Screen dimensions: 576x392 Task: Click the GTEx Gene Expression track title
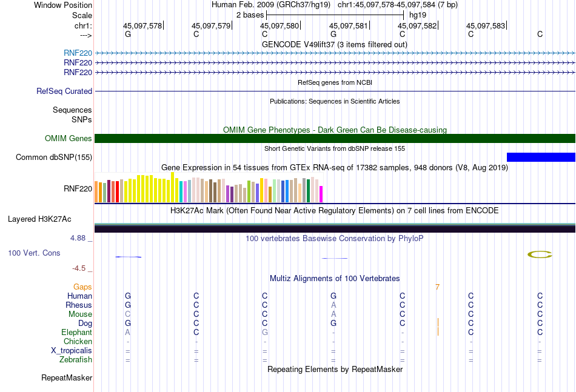click(335, 168)
